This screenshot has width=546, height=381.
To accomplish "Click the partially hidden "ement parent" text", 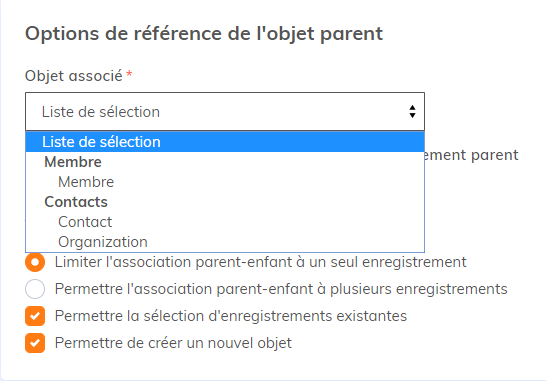I will click(471, 155).
